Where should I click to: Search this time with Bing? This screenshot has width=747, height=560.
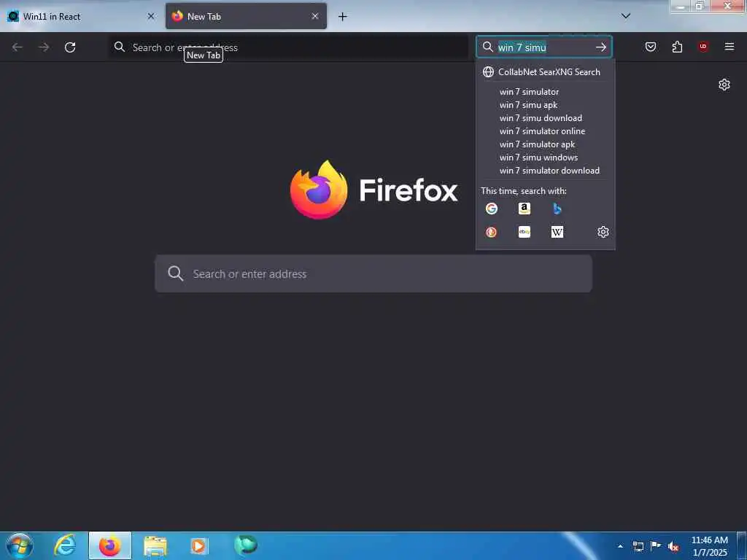pos(557,208)
